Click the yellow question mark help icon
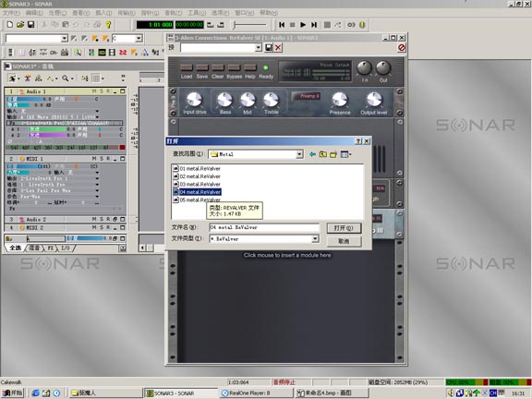This screenshot has height=399, width=532. click(x=108, y=24)
